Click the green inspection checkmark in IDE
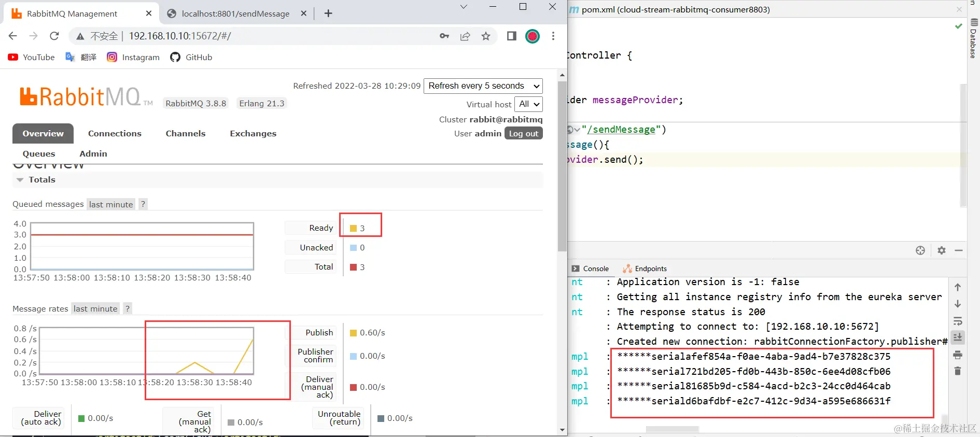 [959, 26]
